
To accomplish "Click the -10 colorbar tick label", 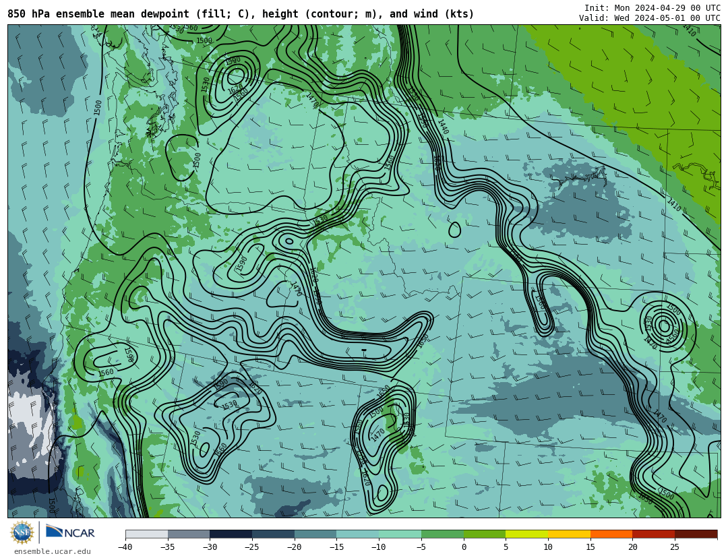I will point(379,547).
